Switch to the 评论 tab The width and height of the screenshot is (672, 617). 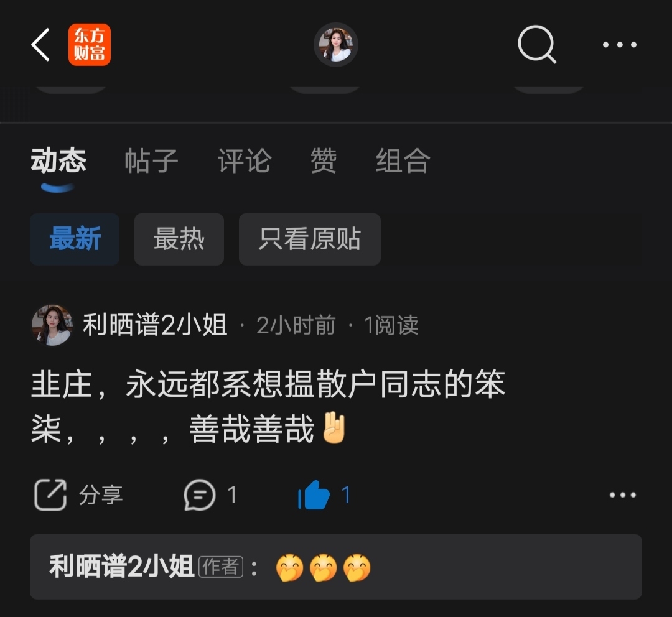[x=245, y=161]
